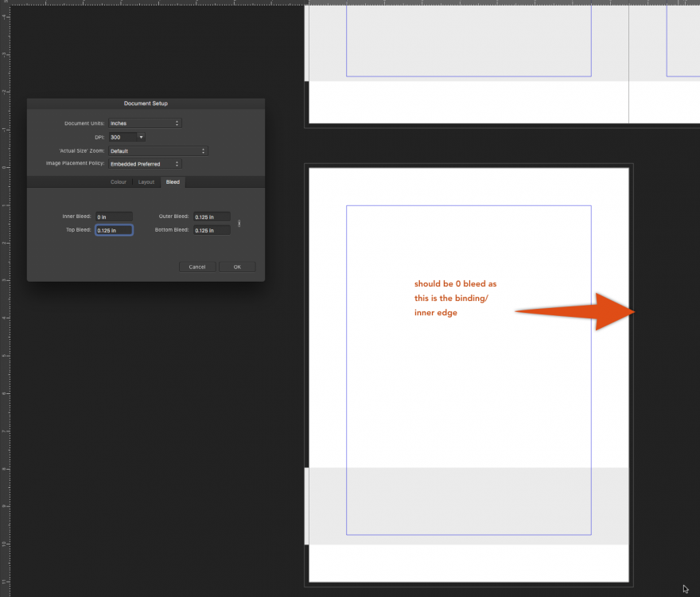Open the Document Units dropdown
This screenshot has height=597, width=700.
coord(145,123)
